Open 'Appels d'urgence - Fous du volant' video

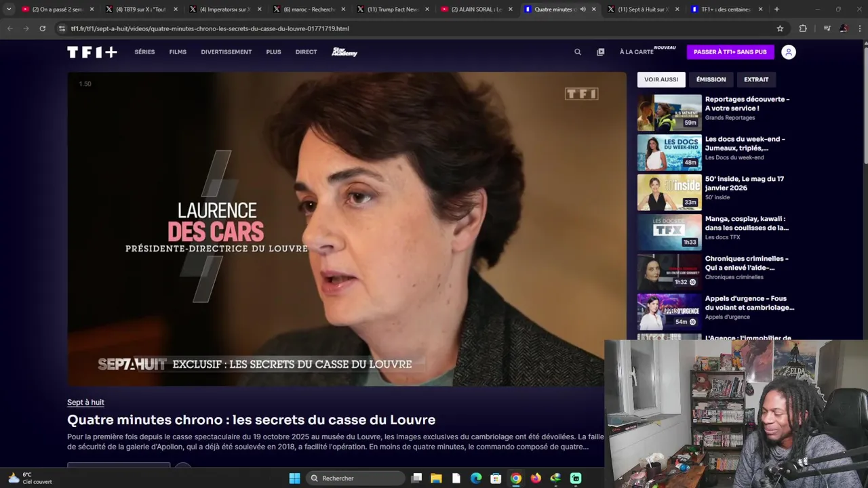coord(749,303)
